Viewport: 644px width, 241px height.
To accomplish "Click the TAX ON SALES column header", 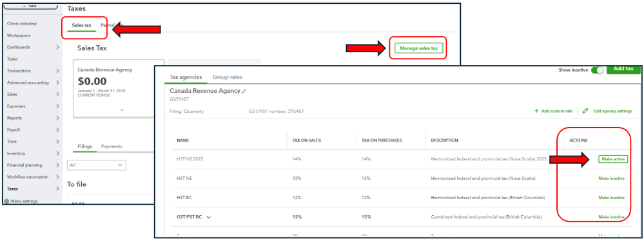I will (x=306, y=140).
